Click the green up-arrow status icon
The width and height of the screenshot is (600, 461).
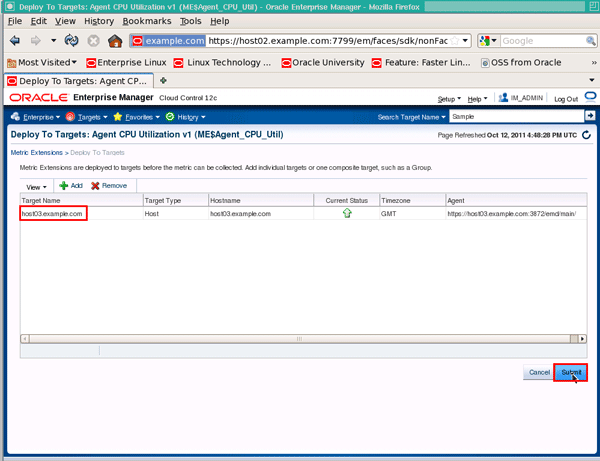click(347, 213)
